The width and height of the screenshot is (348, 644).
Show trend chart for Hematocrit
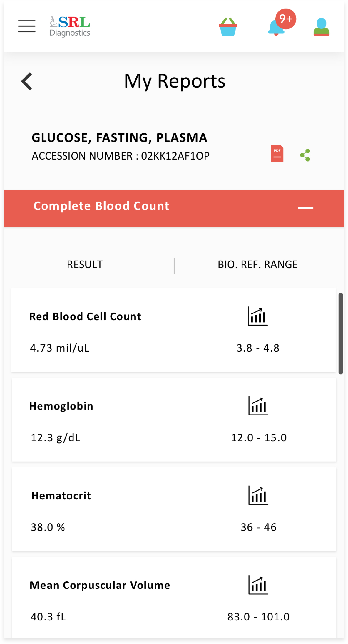[258, 495]
